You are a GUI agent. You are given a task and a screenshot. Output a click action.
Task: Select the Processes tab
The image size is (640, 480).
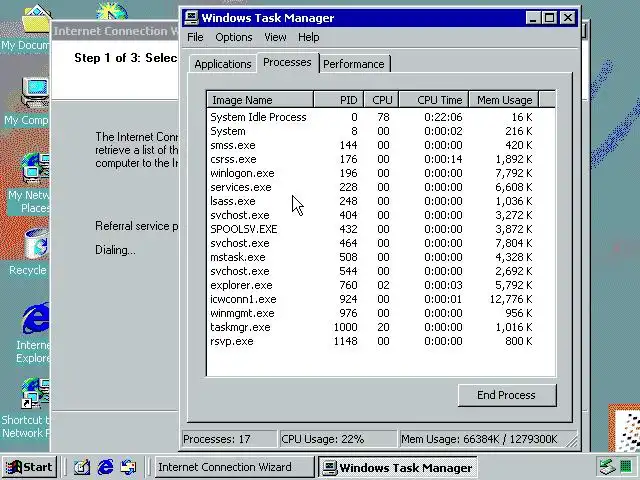287,62
